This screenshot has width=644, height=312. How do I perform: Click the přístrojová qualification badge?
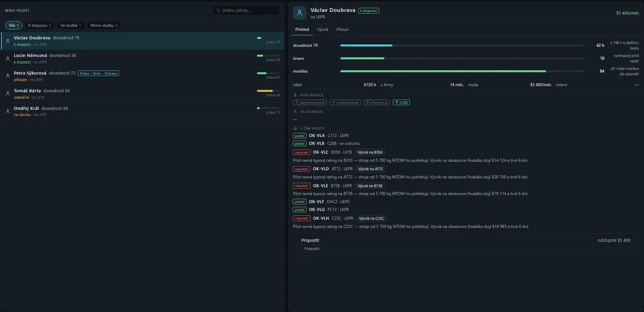point(377,103)
